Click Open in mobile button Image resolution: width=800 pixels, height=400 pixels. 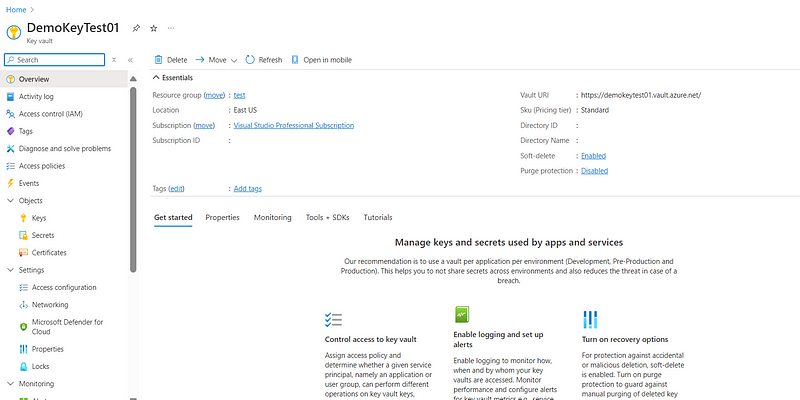tap(321, 60)
